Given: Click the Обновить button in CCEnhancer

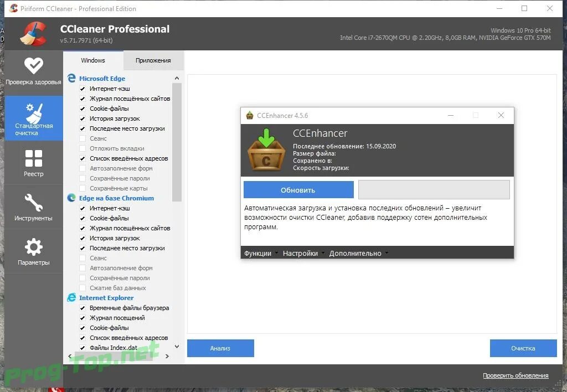Looking at the screenshot, I should (x=298, y=190).
